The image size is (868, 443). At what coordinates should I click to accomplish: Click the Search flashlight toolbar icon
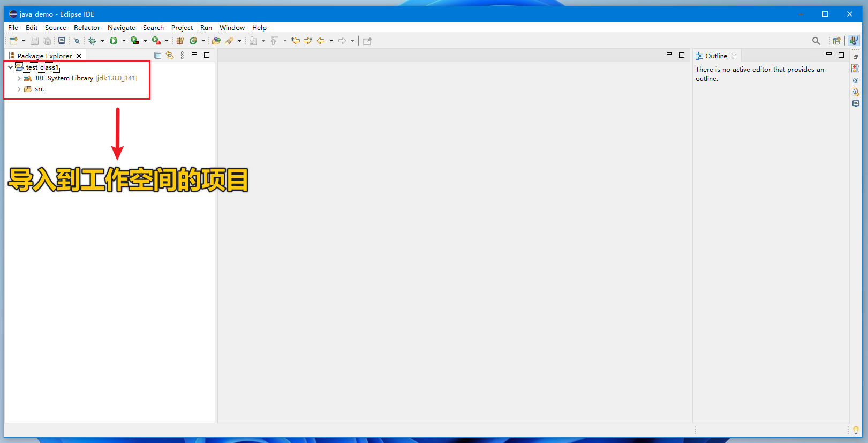click(230, 41)
